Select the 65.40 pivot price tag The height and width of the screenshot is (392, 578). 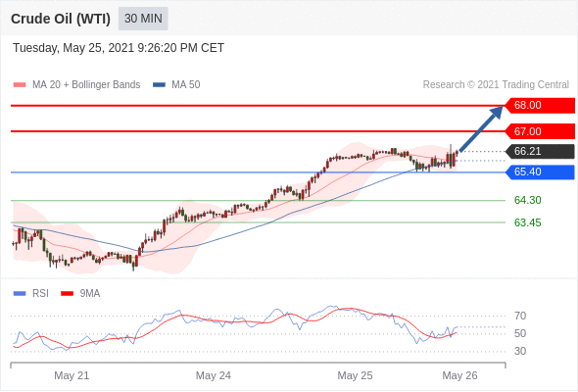(x=540, y=171)
